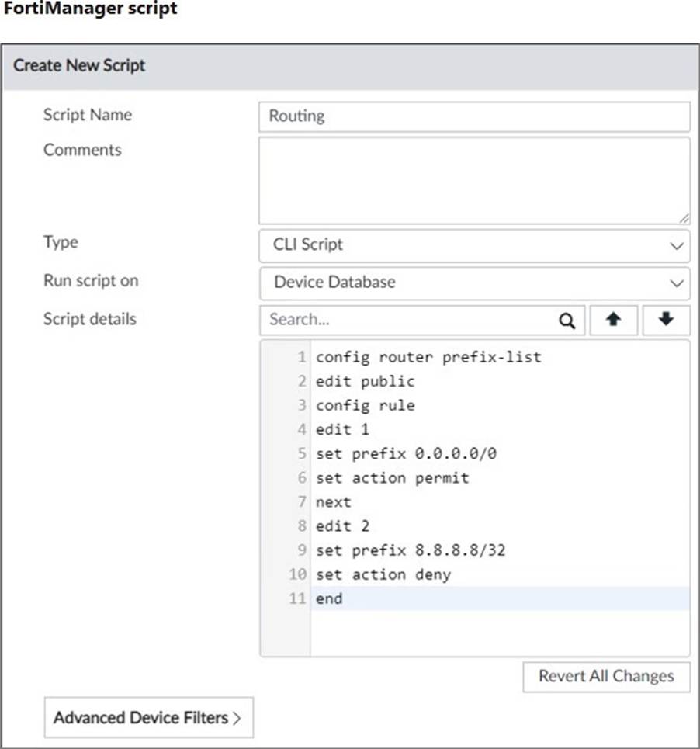Click the 'set prefix 0.0.0.0/0' line

pyautogui.click(x=407, y=453)
